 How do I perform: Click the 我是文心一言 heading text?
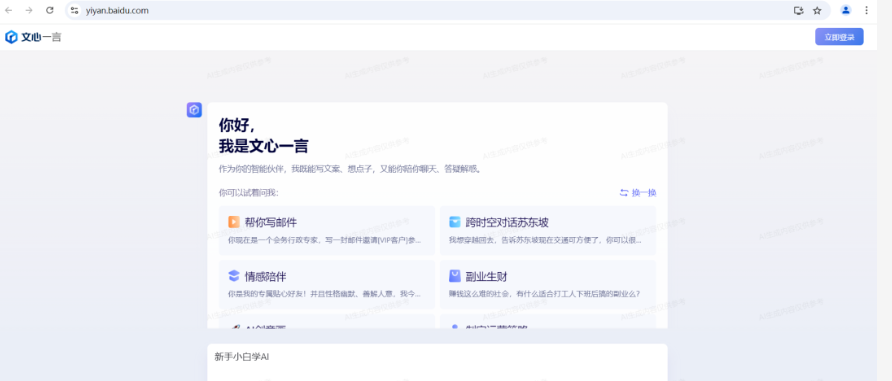coord(263,146)
